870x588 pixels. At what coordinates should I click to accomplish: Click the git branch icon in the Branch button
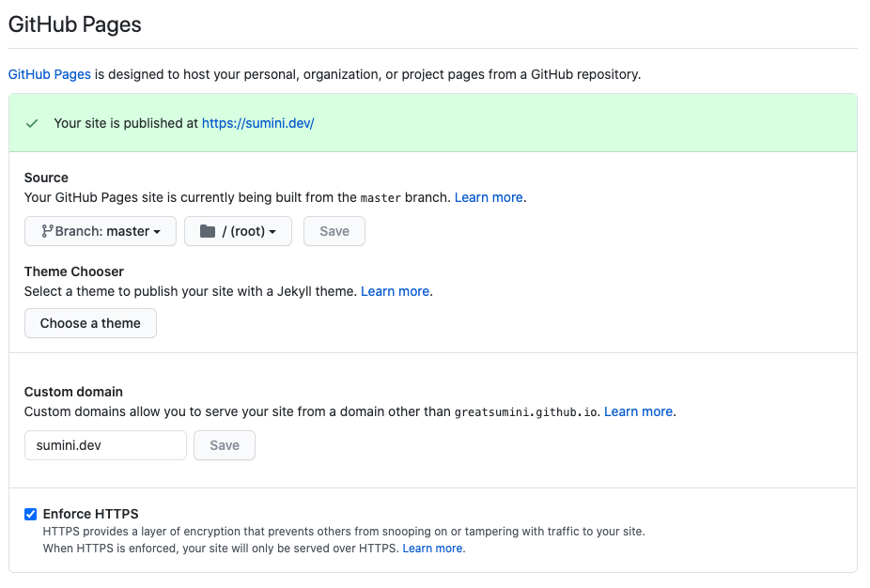click(x=47, y=231)
